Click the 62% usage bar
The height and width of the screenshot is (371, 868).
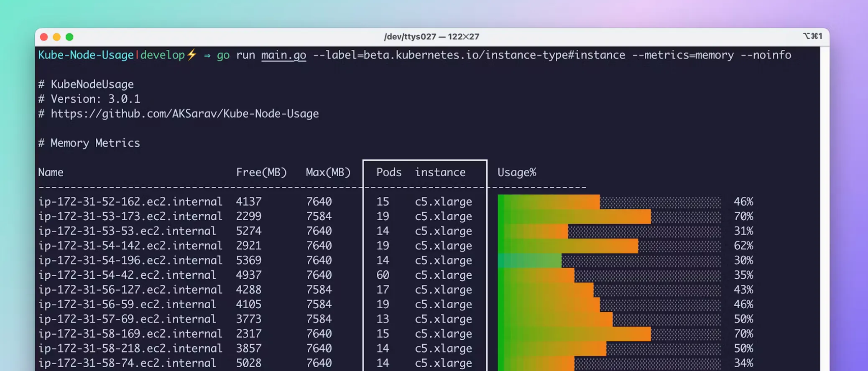[x=609, y=246]
